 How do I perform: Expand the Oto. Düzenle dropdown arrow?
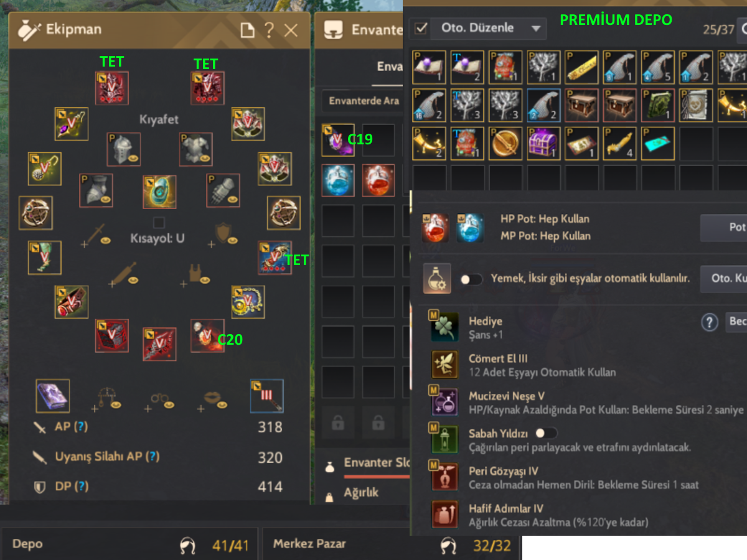coord(536,29)
